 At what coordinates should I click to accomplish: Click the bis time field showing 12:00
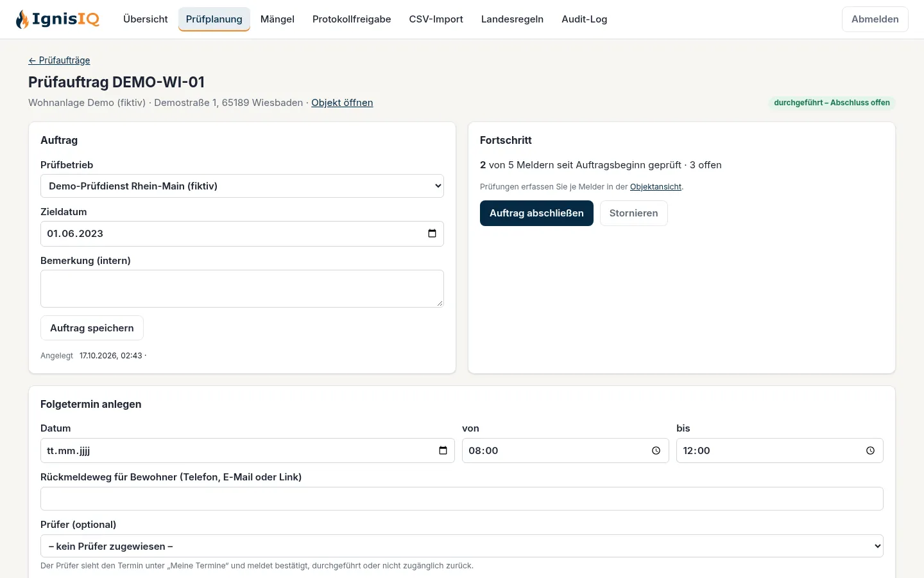pyautogui.click(x=780, y=451)
